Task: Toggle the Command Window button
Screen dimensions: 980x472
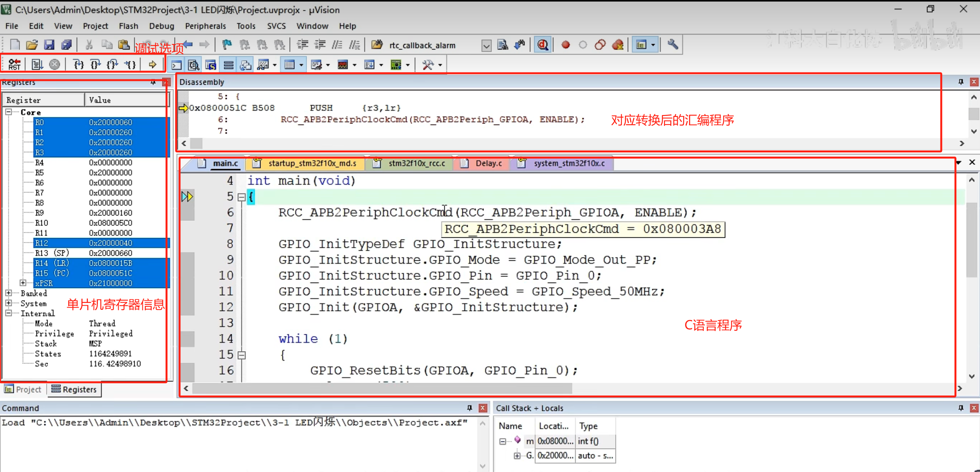Action: tap(176, 65)
